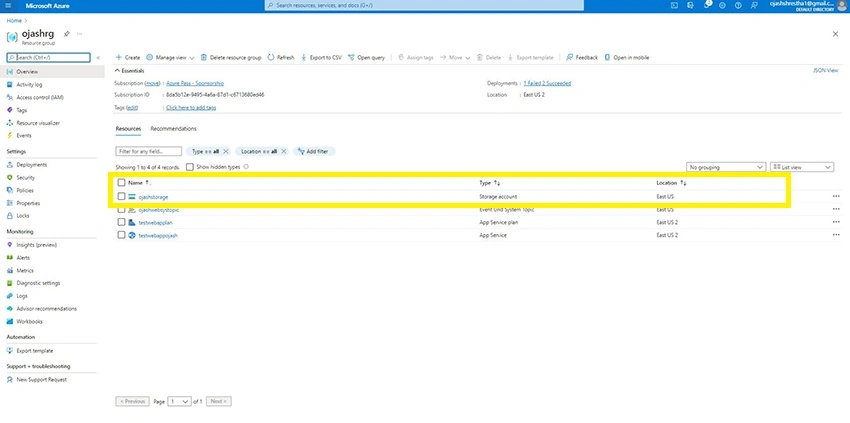Click the Delete resource group button
Image resolution: width=850 pixels, height=423 pixels.
(231, 57)
